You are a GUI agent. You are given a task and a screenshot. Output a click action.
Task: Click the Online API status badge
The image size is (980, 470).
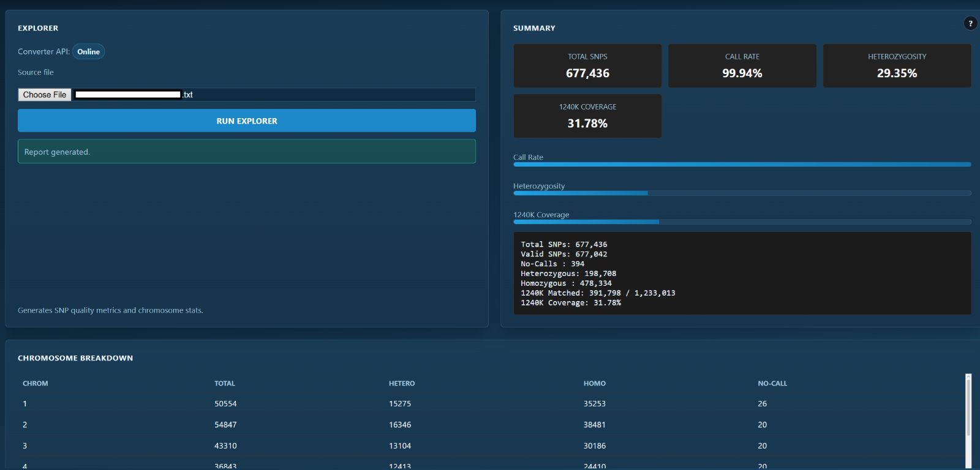[x=88, y=52]
